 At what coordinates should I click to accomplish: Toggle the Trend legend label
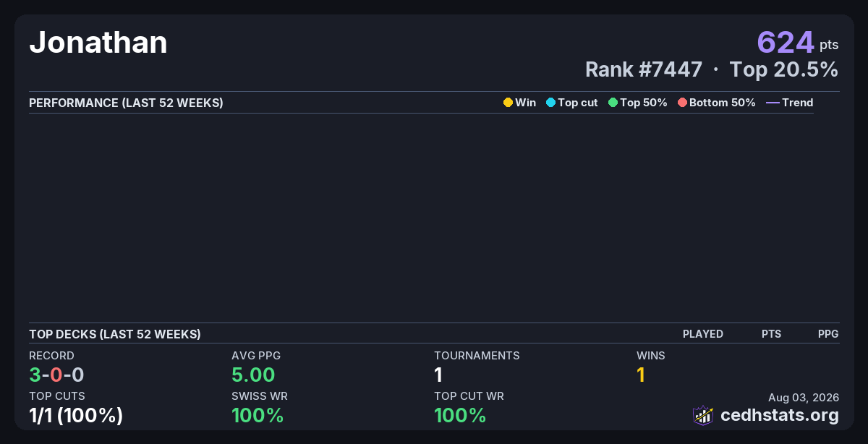click(x=798, y=103)
